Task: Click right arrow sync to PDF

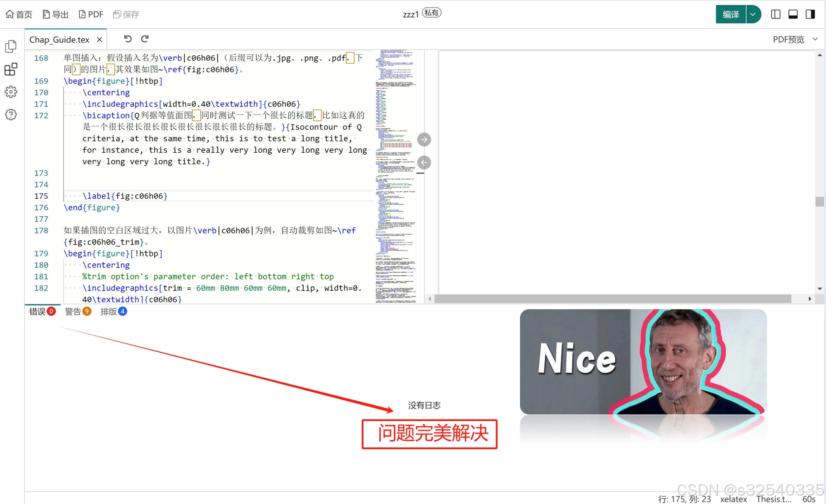Action: (x=424, y=140)
